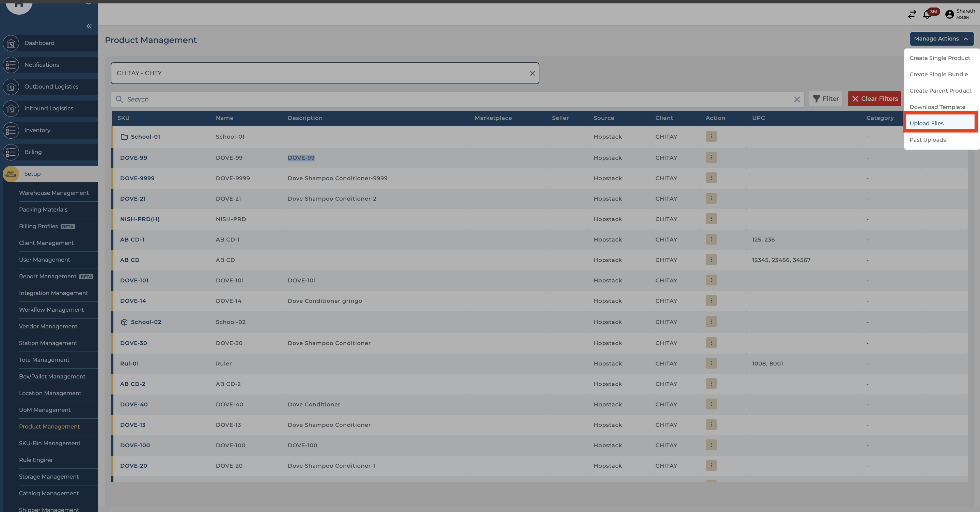
Task: Collapse the Setup sidebar section
Action: click(x=32, y=174)
